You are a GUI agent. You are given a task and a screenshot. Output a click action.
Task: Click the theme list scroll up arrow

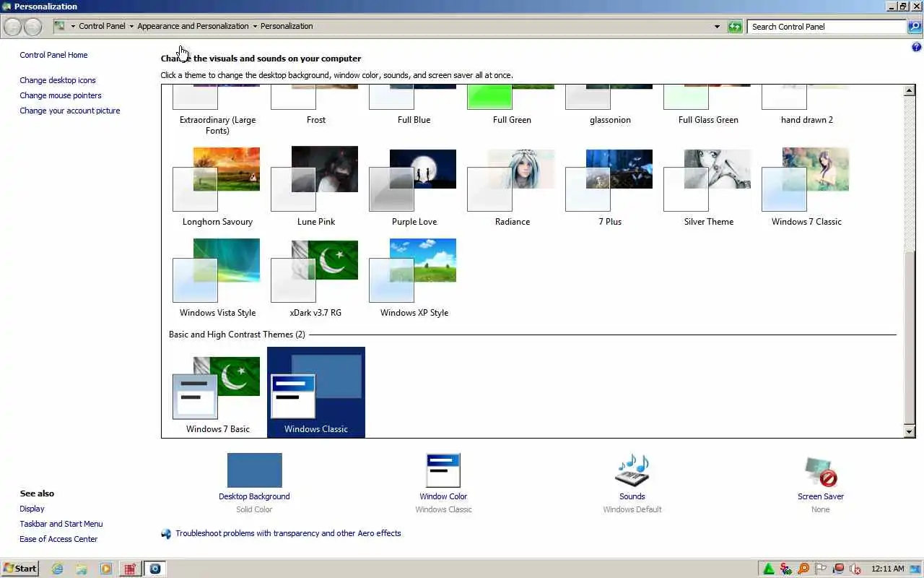tap(910, 91)
